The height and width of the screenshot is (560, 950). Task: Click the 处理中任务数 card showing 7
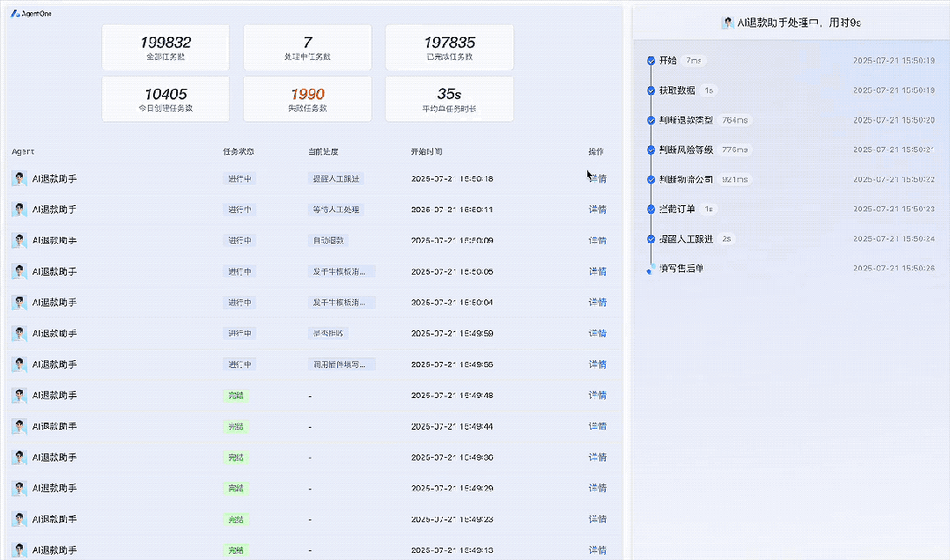tap(307, 48)
